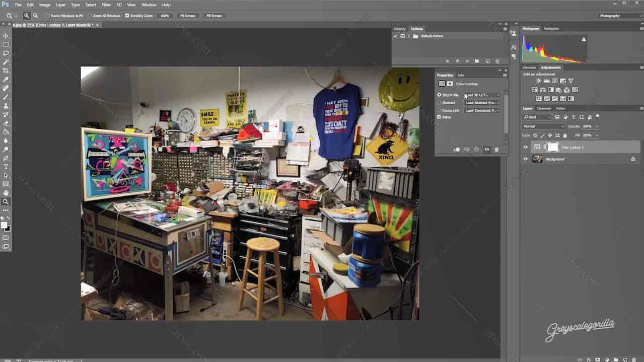Open the Filter menu
The height and width of the screenshot is (362, 644).
[106, 5]
